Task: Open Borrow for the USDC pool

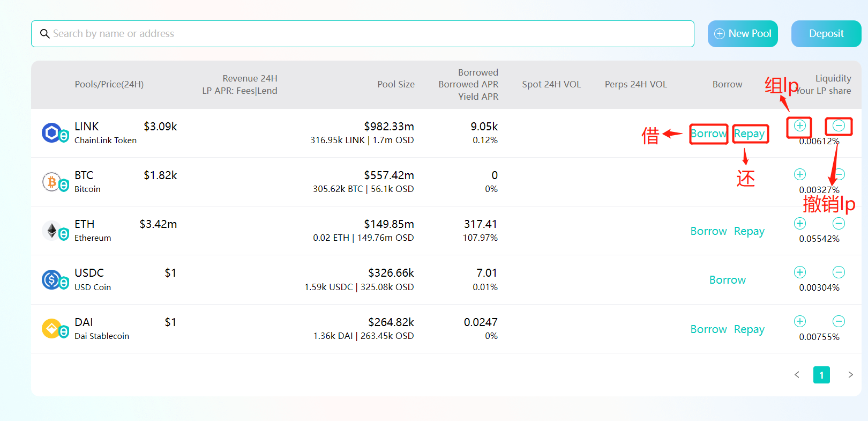Action: (x=727, y=280)
